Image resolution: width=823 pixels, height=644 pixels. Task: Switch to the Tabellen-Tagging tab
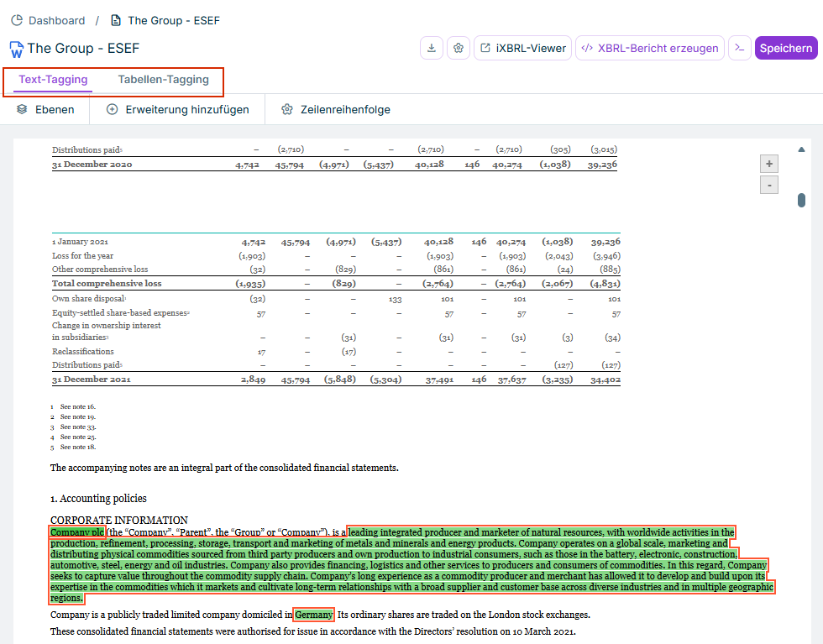164,80
